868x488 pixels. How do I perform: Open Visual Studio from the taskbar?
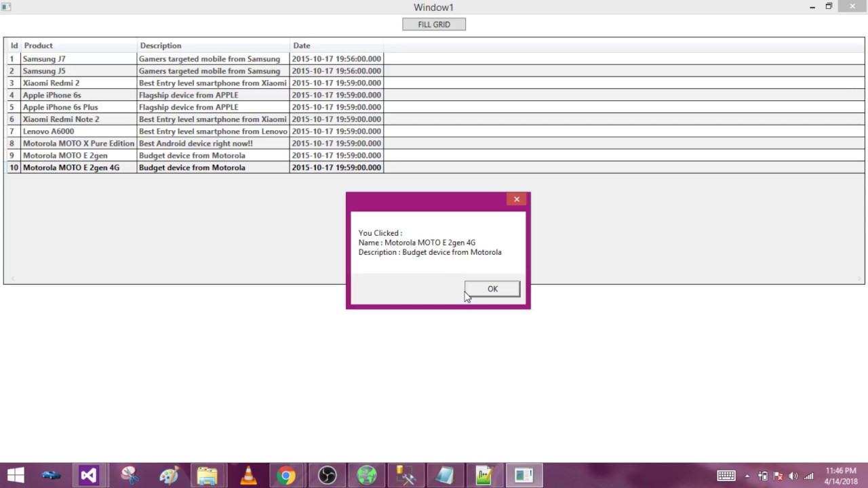[88, 475]
